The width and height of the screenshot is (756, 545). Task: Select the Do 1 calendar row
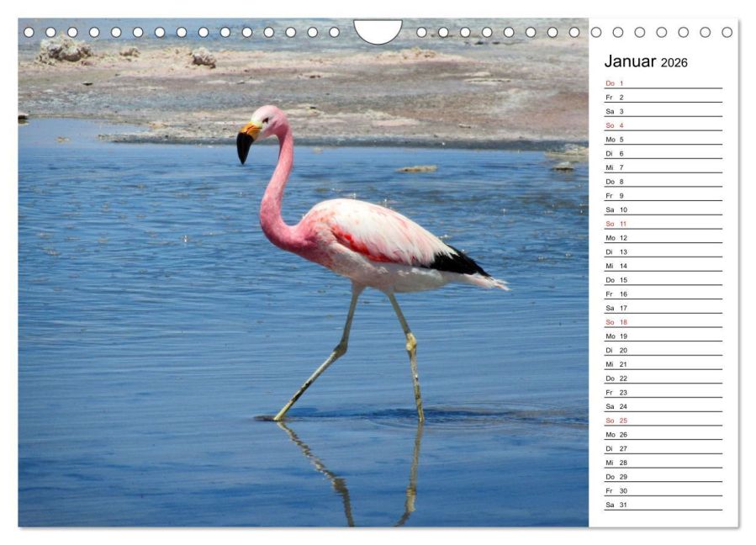pos(663,83)
